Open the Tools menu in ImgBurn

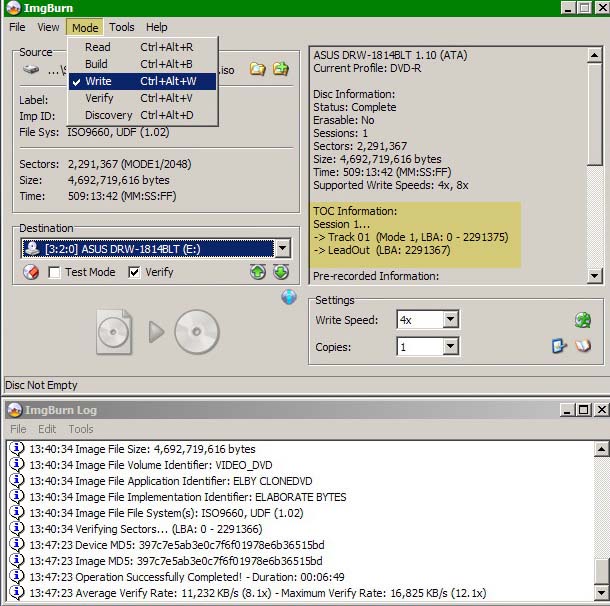(121, 27)
